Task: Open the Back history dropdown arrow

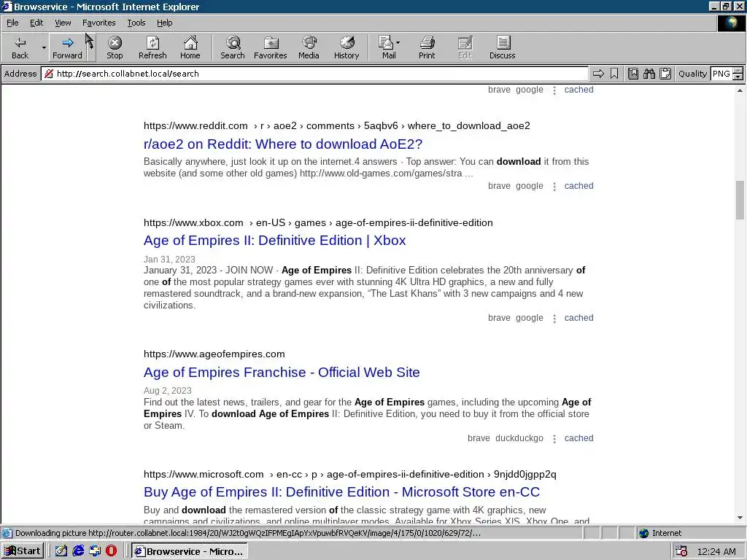Action: click(x=44, y=47)
